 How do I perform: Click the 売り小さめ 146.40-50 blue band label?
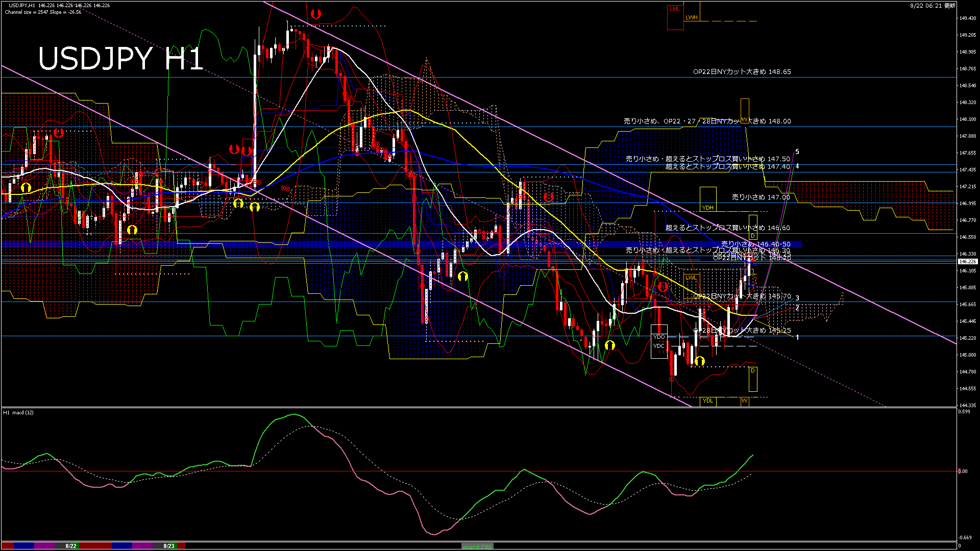coord(755,244)
